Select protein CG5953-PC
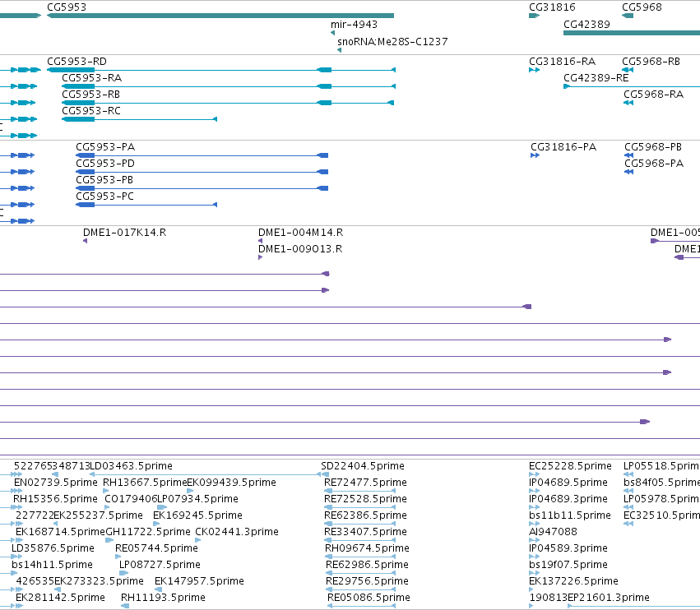Image resolution: width=700 pixels, height=610 pixels. pyautogui.click(x=105, y=196)
